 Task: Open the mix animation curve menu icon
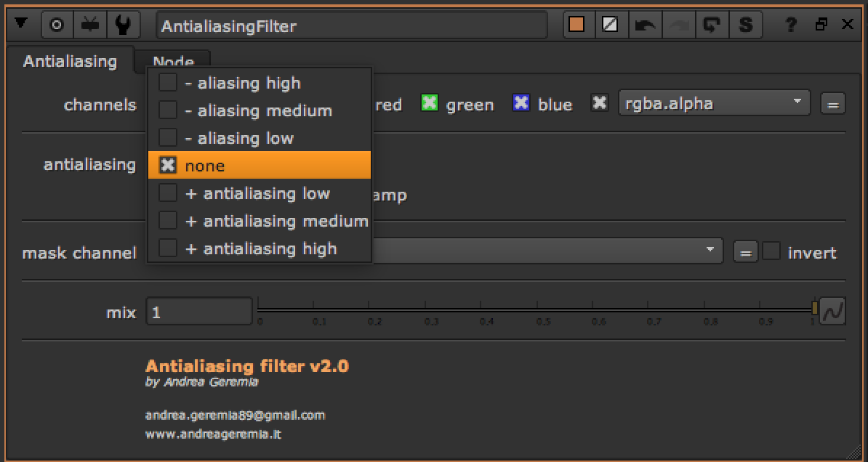[832, 312]
